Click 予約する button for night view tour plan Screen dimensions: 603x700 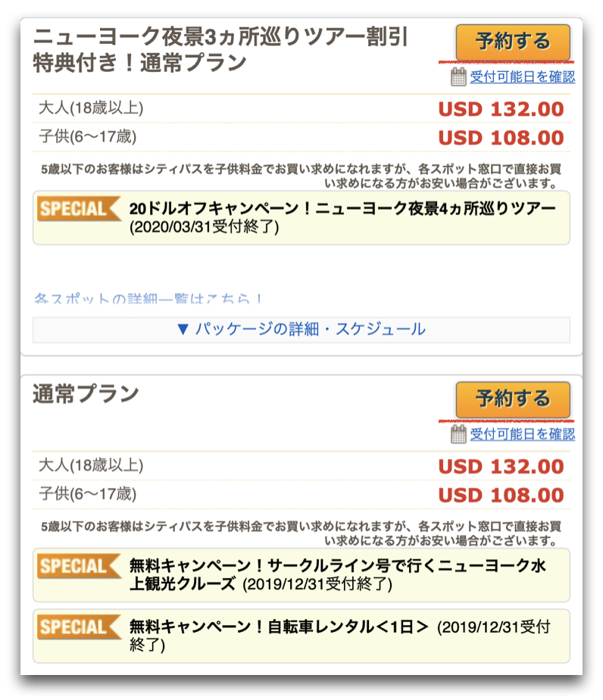click(x=513, y=42)
